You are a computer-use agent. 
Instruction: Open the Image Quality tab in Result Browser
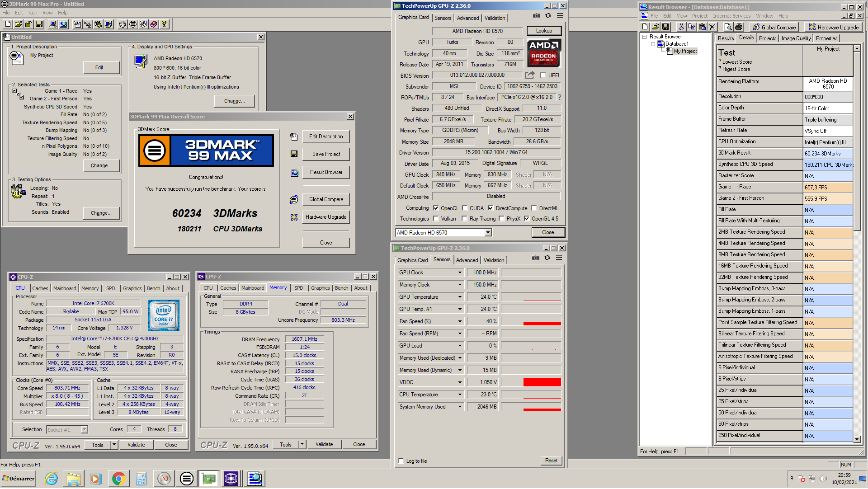(796, 38)
